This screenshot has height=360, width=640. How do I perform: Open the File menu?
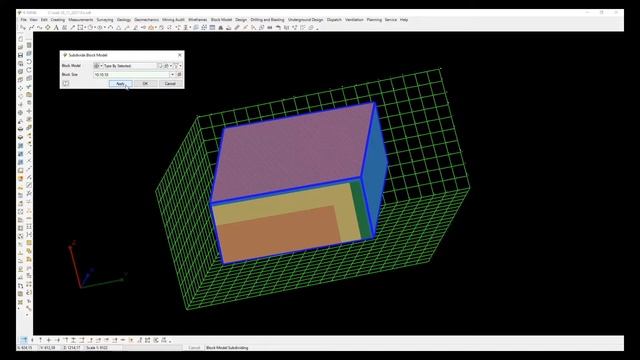pos(24,20)
